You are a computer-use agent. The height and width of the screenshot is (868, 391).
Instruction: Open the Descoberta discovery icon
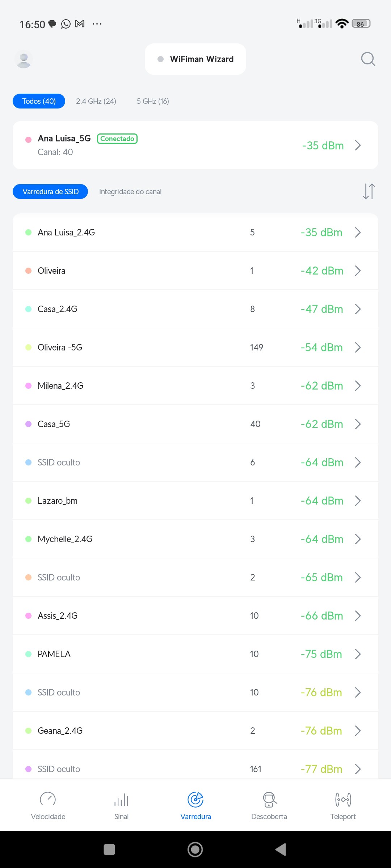click(x=269, y=800)
